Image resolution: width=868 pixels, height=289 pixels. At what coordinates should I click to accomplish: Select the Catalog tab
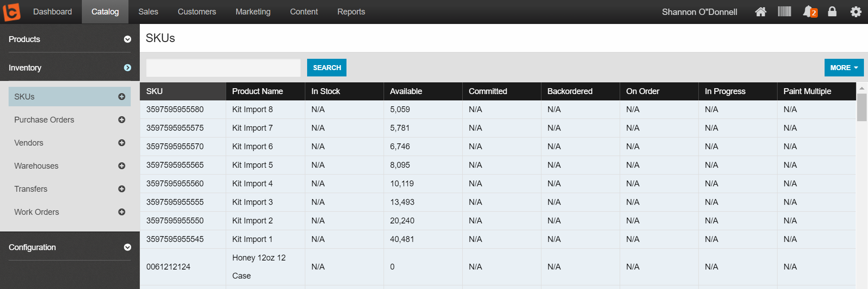point(105,12)
